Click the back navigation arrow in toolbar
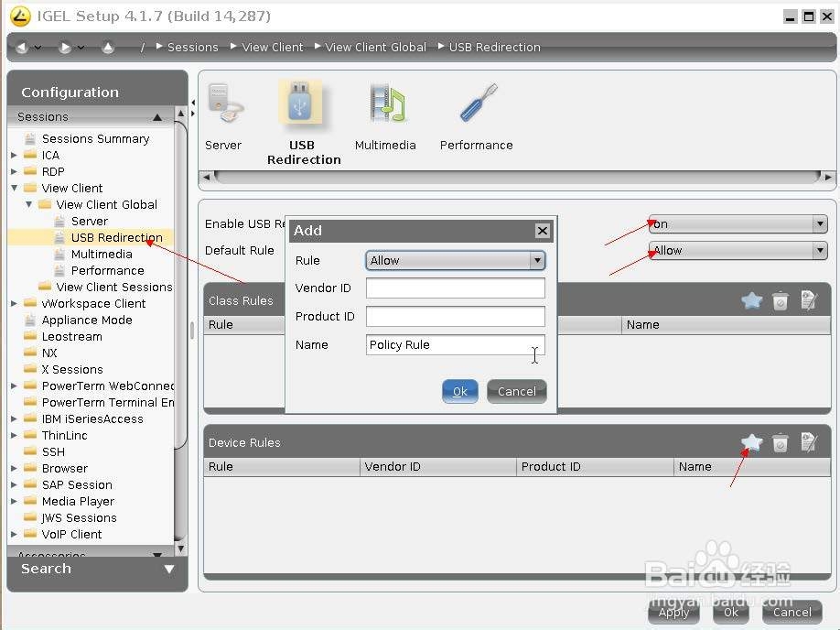 click(x=21, y=48)
